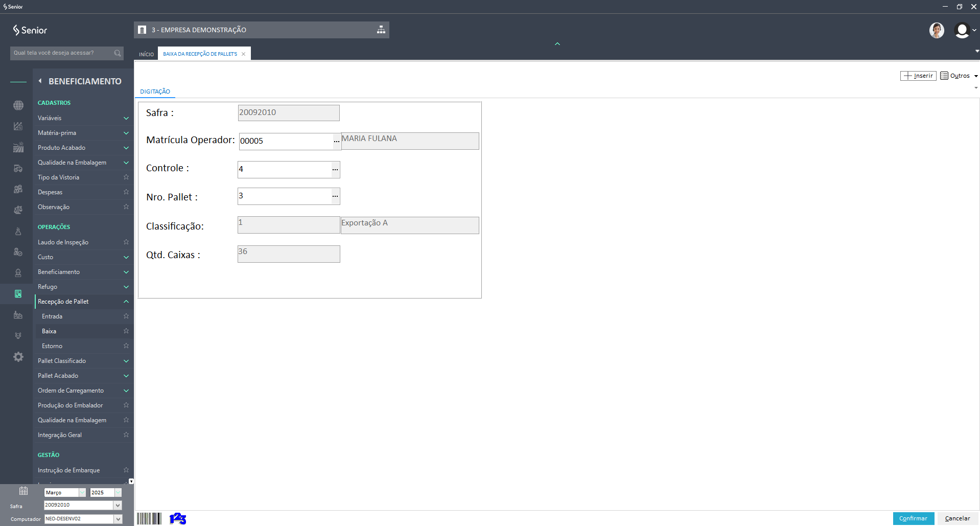The image size is (980, 526).
Task: Expand the Refugo menu group
Action: pos(126,287)
